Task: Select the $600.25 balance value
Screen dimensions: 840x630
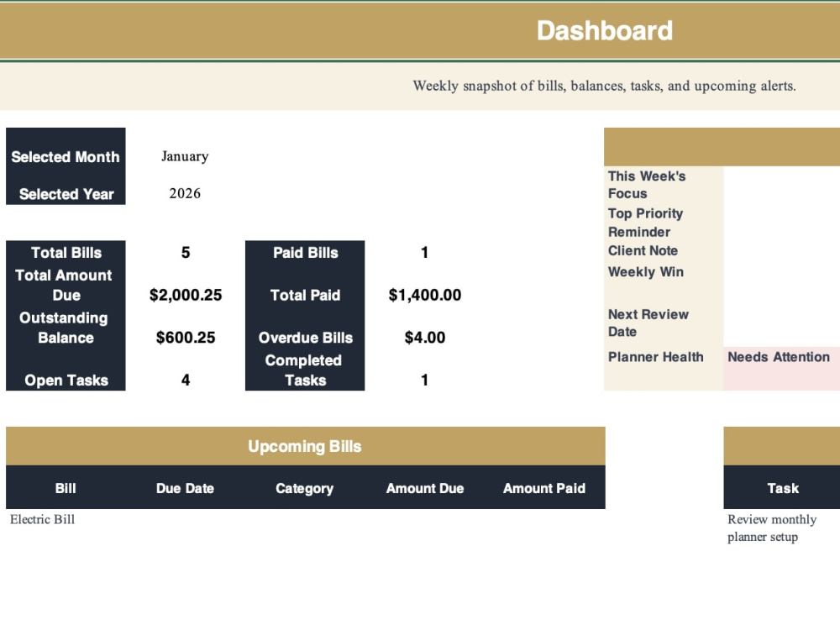Action: pyautogui.click(x=186, y=338)
